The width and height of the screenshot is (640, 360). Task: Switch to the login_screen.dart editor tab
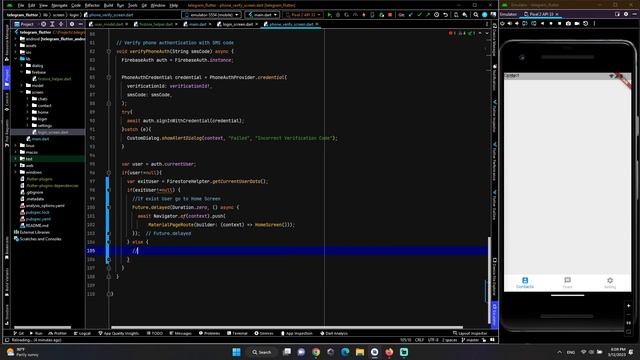(x=237, y=24)
